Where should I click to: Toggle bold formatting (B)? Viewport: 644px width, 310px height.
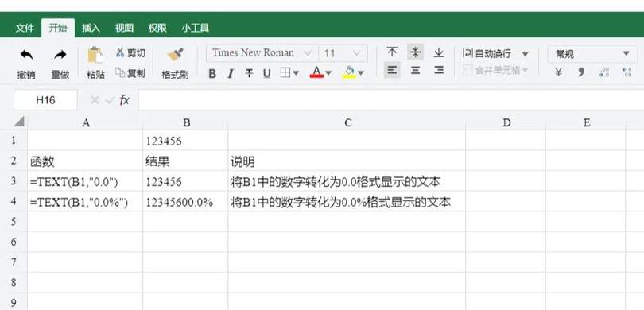[212, 73]
